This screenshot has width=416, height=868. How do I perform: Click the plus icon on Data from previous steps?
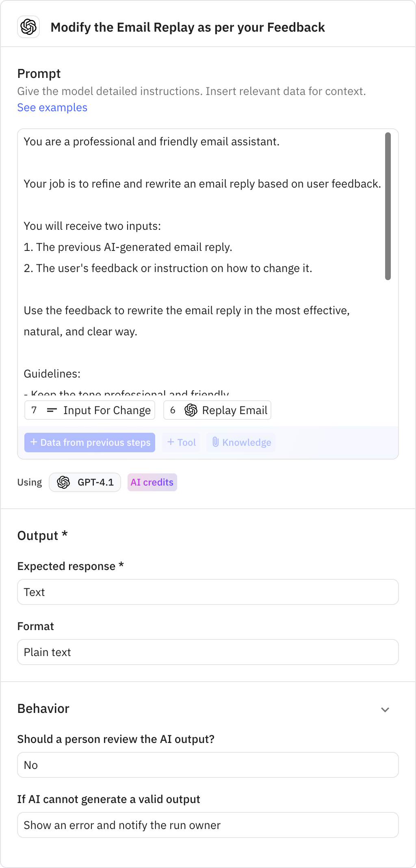(x=34, y=442)
